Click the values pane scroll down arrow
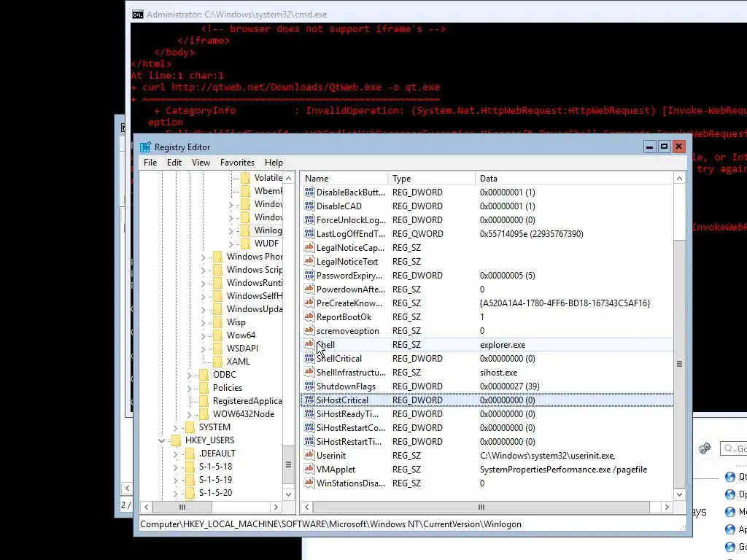 pyautogui.click(x=679, y=494)
